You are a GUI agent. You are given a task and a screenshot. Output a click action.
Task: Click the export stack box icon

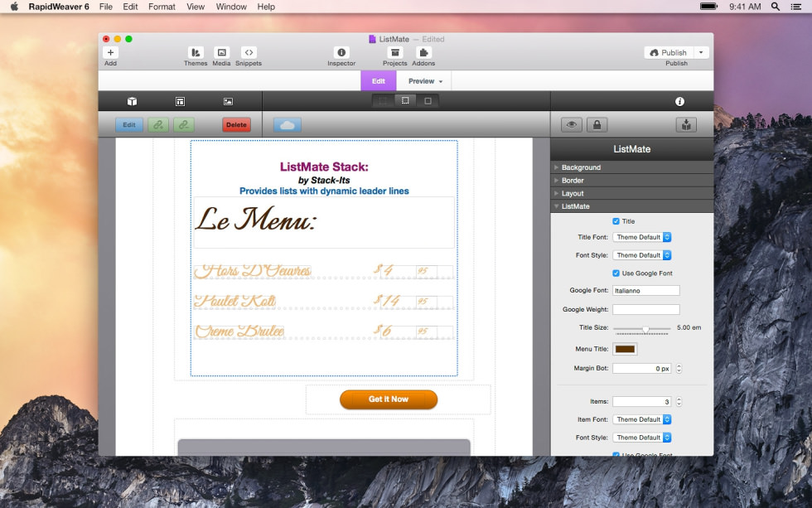686,125
